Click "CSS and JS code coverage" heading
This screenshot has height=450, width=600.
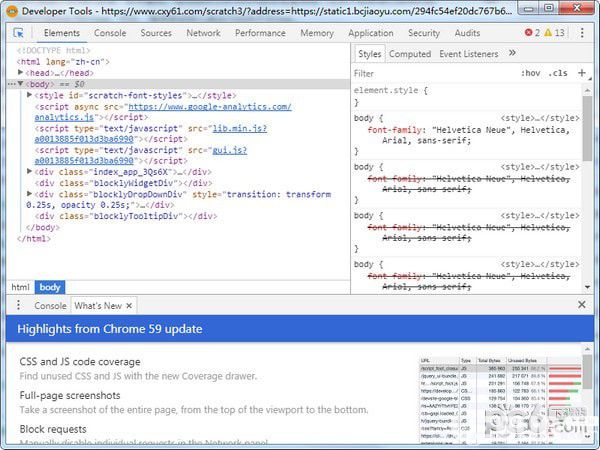point(80,362)
